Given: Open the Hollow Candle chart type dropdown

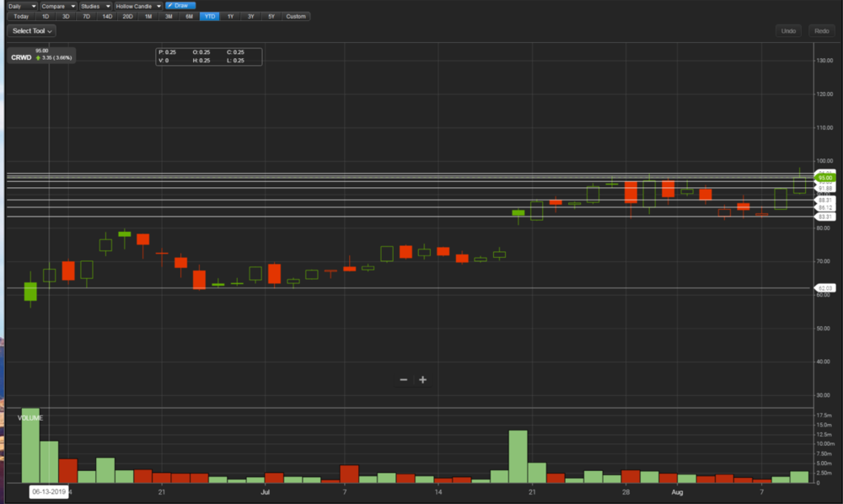Looking at the screenshot, I should click(138, 6).
